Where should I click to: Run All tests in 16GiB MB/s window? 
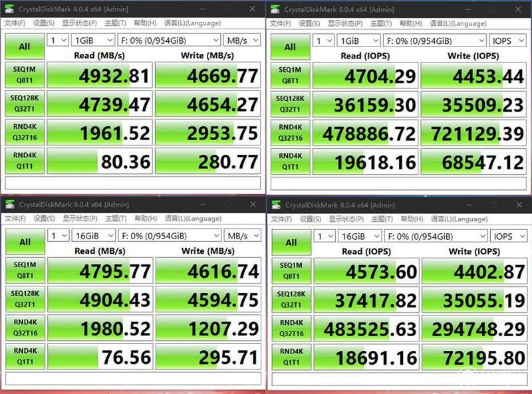(25, 242)
